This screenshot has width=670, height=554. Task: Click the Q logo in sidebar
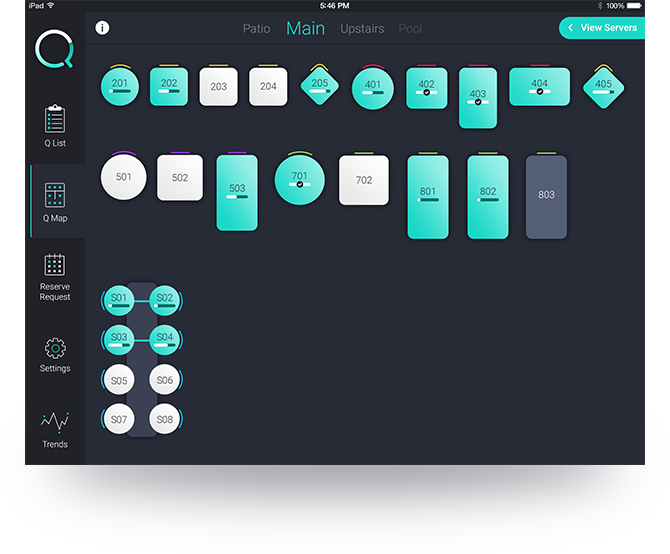(x=54, y=49)
